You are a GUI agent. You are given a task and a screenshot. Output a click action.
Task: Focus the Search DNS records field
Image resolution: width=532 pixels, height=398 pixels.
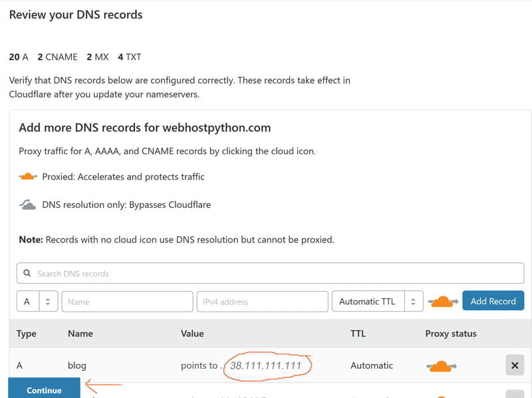point(270,273)
